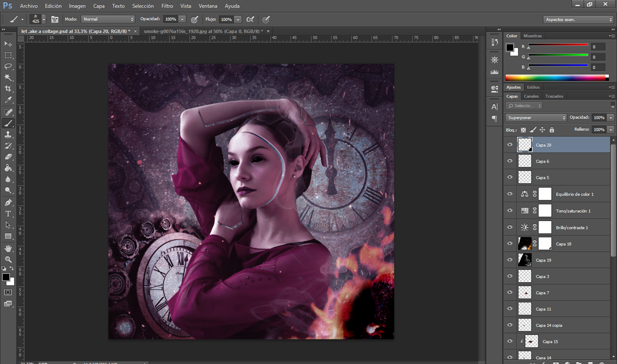Select the Eraser tool
This screenshot has height=364, width=617.
pos(8,157)
